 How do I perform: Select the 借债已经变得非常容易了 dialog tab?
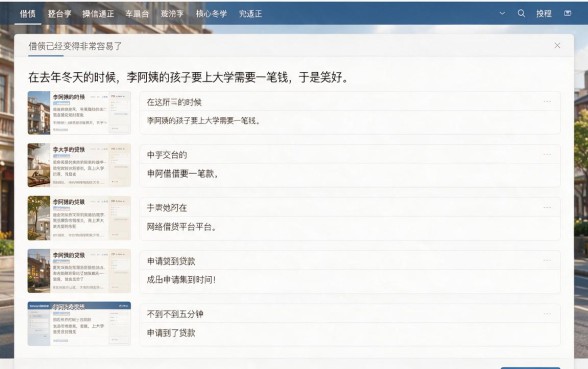point(75,46)
